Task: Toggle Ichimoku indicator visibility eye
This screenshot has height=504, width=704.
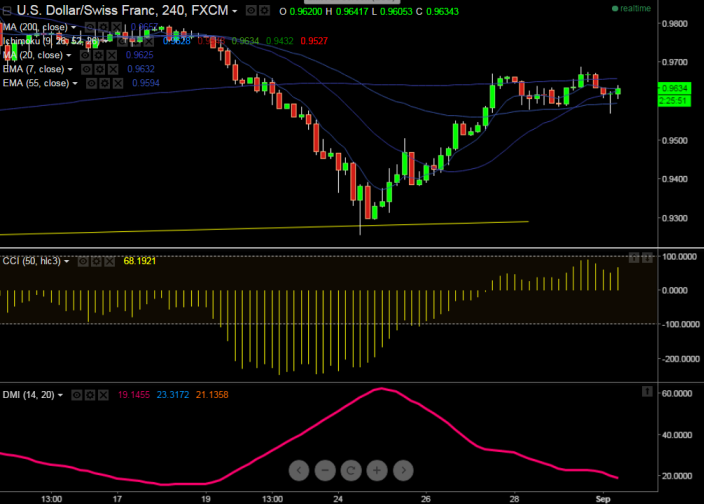Action: tap(123, 41)
